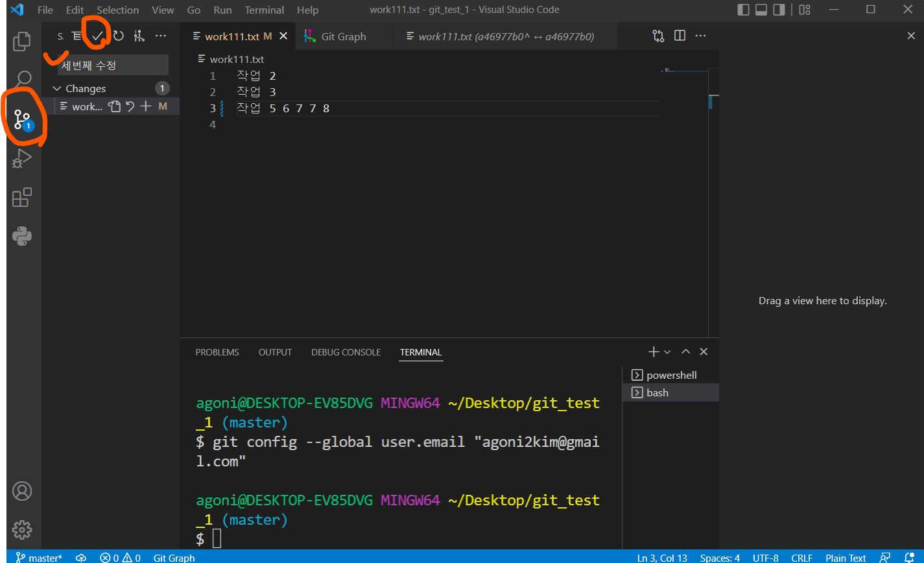Open the Selection menu
The width and height of the screenshot is (924, 563).
[x=118, y=10]
